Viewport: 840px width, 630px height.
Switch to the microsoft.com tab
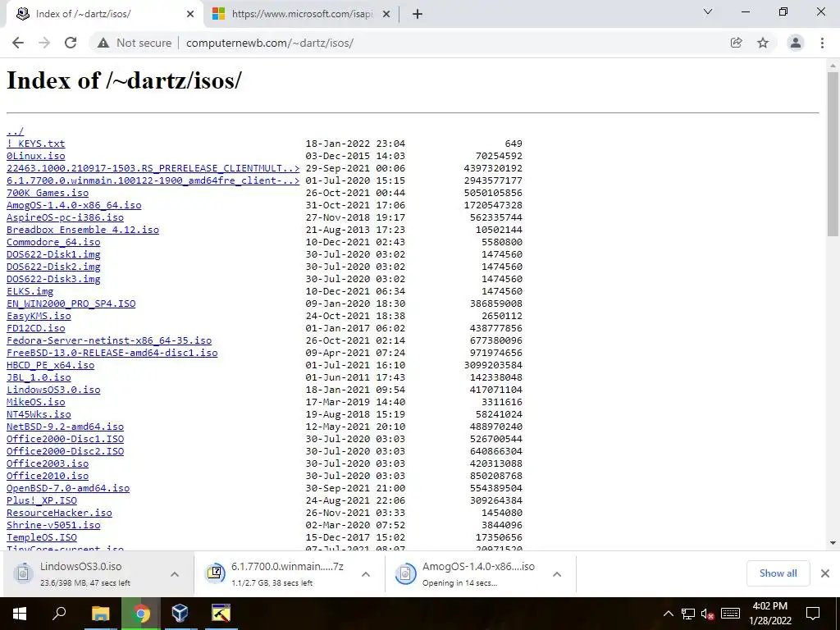[x=301, y=14]
